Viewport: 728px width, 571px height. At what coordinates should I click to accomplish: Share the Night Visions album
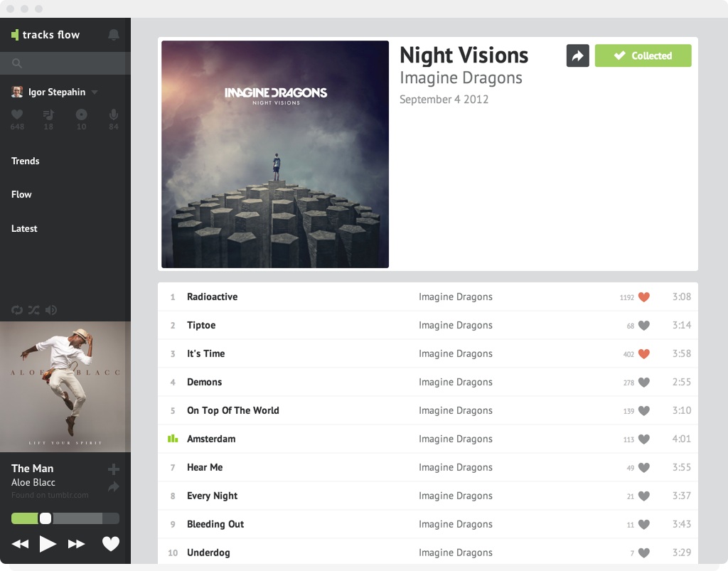577,55
